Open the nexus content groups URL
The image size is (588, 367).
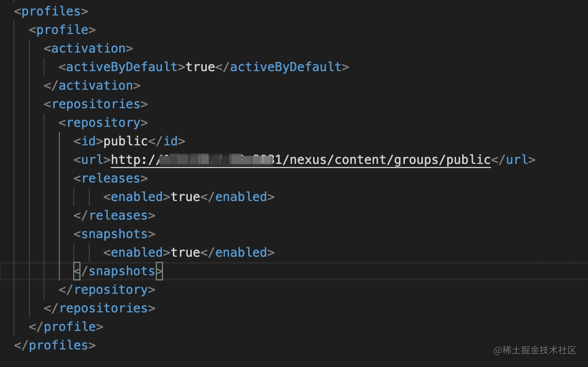301,160
